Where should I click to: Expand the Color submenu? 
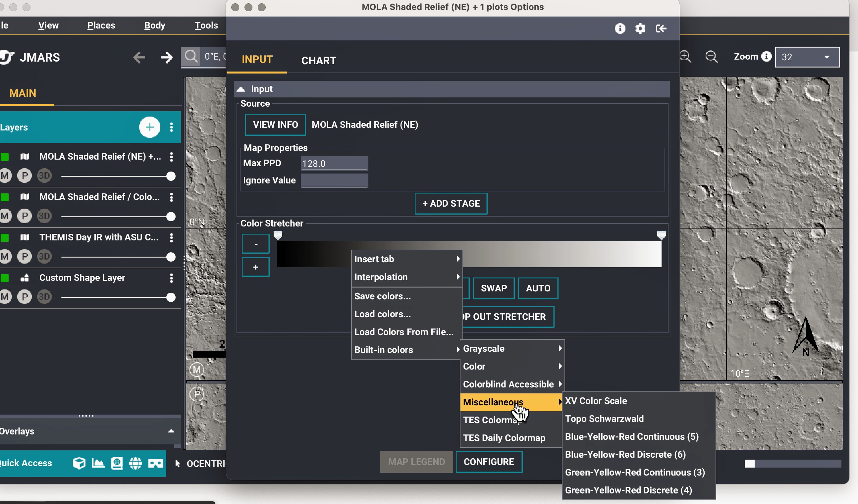pyautogui.click(x=512, y=367)
